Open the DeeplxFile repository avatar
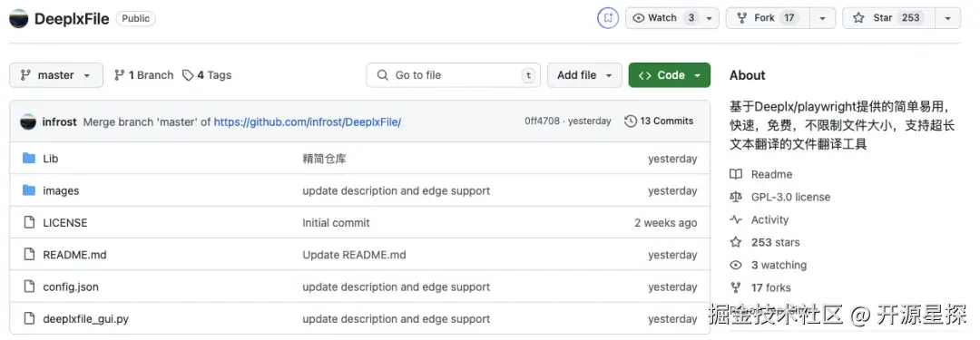The height and width of the screenshot is (340, 980). click(x=19, y=19)
